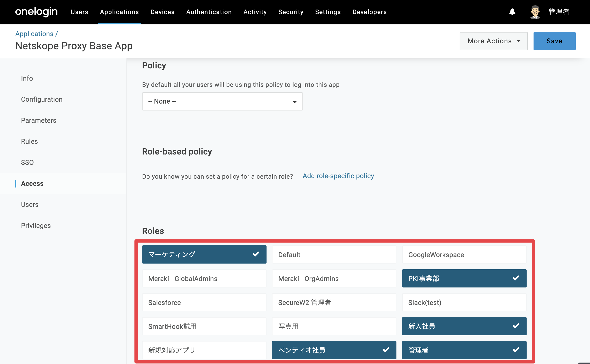Viewport: 590px width, 364px height.
Task: Open the 管理者 account name menu
Action: click(559, 12)
